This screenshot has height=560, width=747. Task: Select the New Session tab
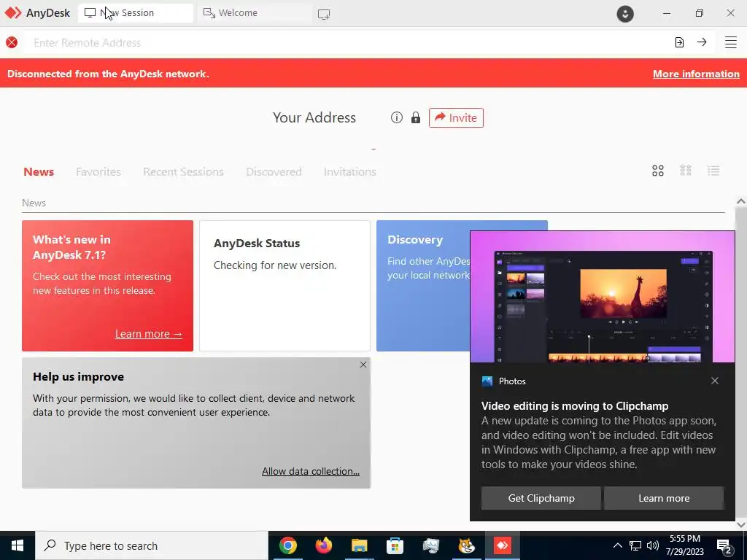pyautogui.click(x=135, y=13)
